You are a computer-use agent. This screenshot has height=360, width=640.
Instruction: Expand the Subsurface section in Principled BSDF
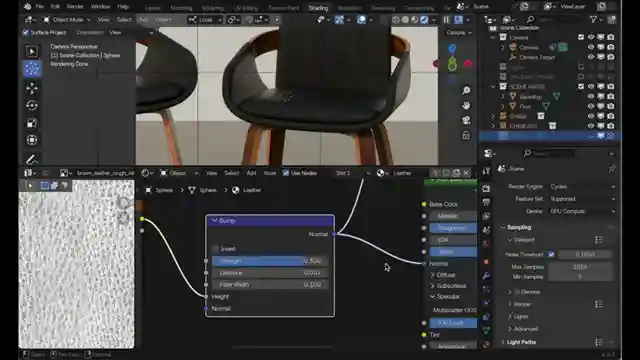point(433,286)
